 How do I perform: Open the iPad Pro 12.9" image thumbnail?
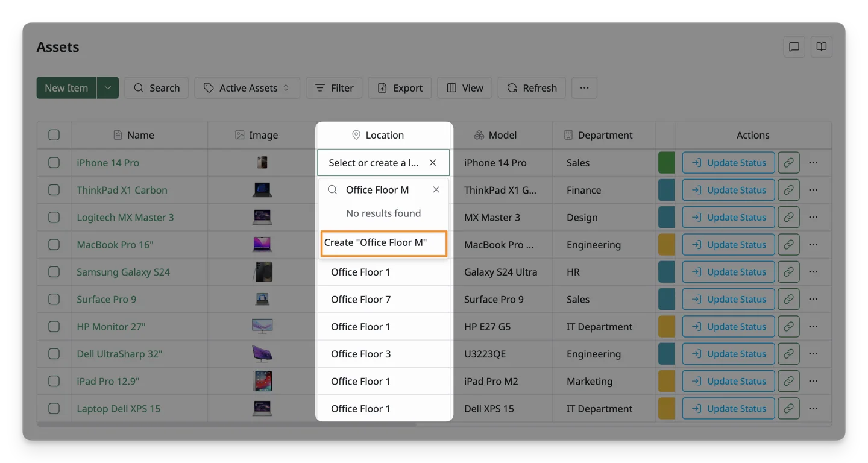coord(262,381)
